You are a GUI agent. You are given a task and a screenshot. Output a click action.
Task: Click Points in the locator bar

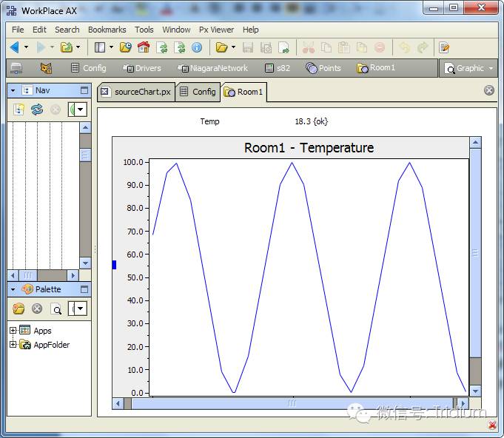[323, 68]
